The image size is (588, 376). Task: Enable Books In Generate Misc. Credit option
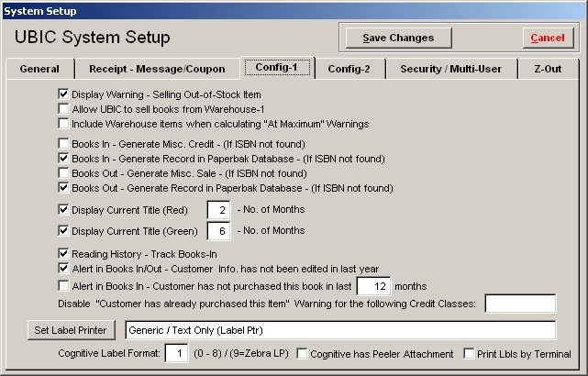(63, 144)
